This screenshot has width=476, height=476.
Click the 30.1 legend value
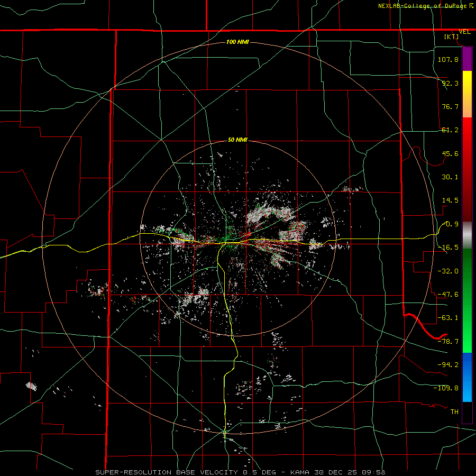tap(450, 177)
